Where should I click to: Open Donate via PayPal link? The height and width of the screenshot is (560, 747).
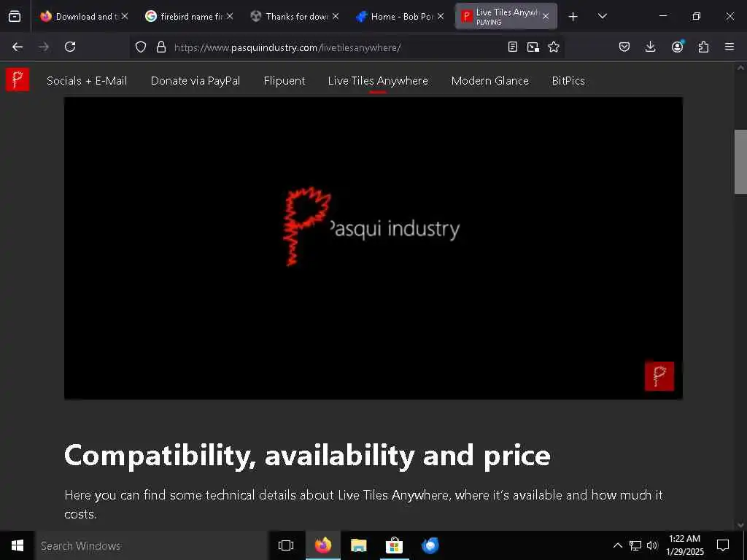click(x=196, y=80)
